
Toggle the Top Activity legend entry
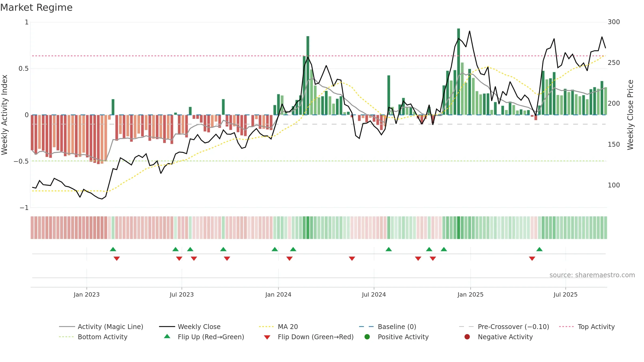click(587, 327)
